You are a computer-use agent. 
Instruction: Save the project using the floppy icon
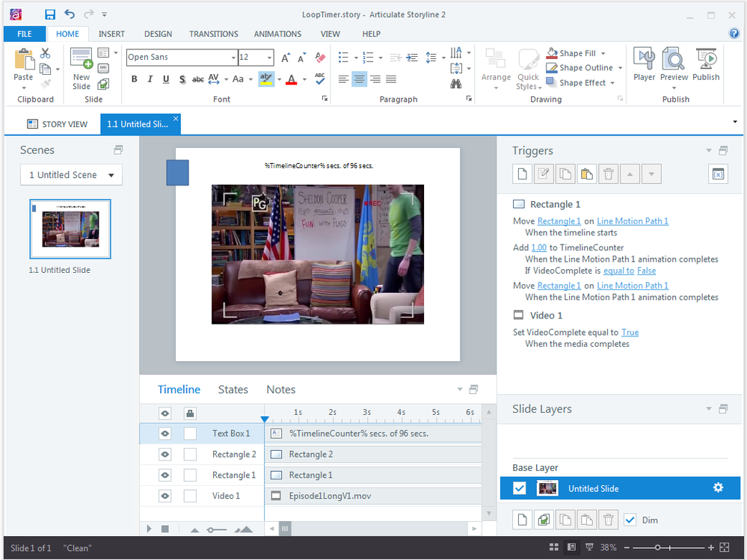[x=49, y=14]
